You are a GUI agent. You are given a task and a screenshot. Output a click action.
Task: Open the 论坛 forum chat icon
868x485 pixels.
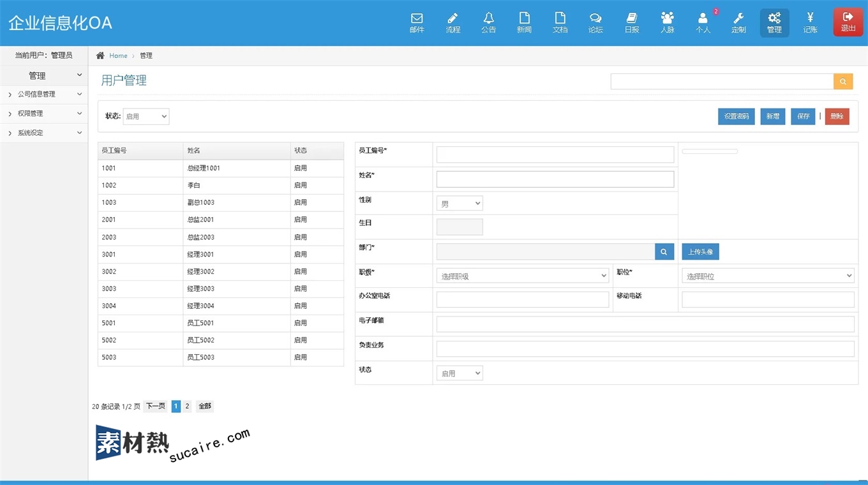(595, 22)
